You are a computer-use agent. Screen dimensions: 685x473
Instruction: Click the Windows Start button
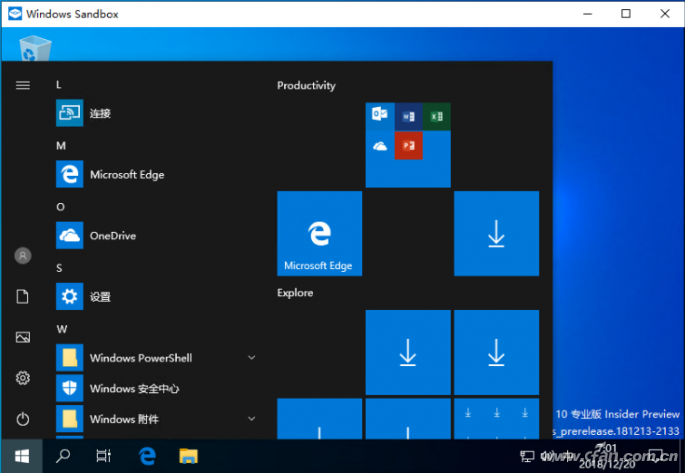[x=22, y=456]
